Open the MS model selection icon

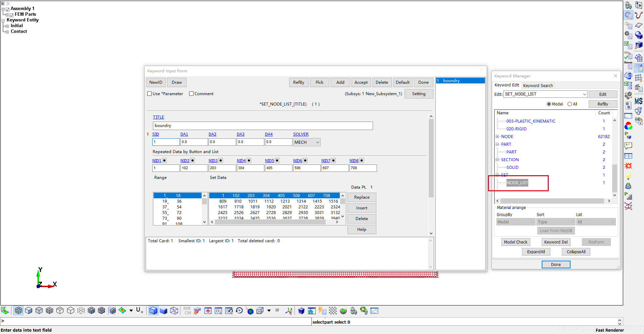point(639,101)
